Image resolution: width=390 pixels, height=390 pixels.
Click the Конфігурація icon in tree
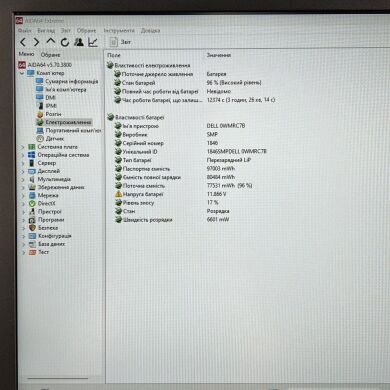32,236
